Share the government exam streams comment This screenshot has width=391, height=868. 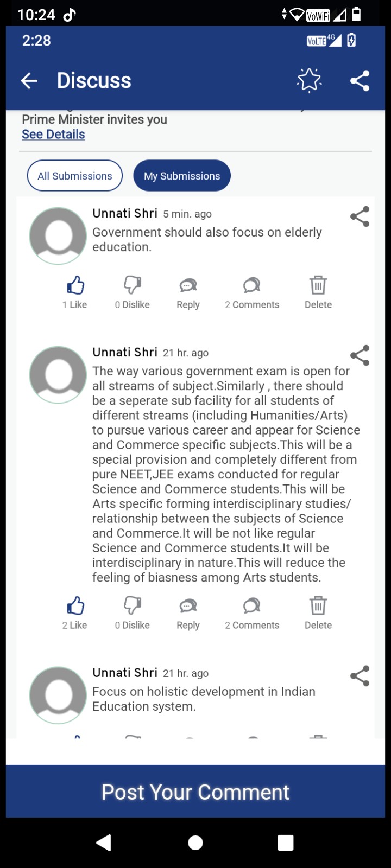360,355
